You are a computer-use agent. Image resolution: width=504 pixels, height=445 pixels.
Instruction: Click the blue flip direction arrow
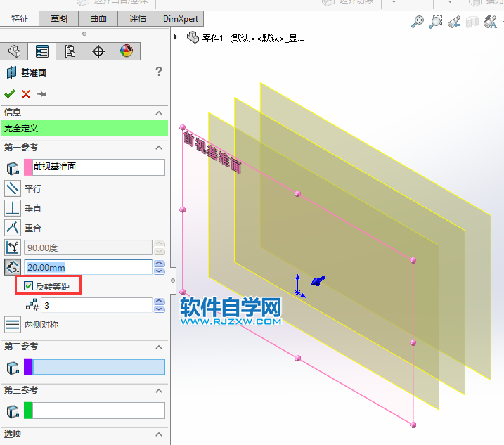coord(318,281)
